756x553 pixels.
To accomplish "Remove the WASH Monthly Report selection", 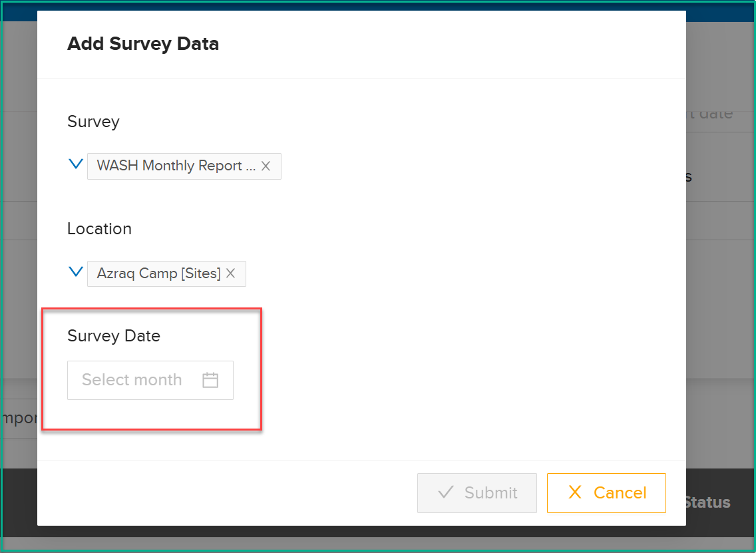I will click(266, 166).
